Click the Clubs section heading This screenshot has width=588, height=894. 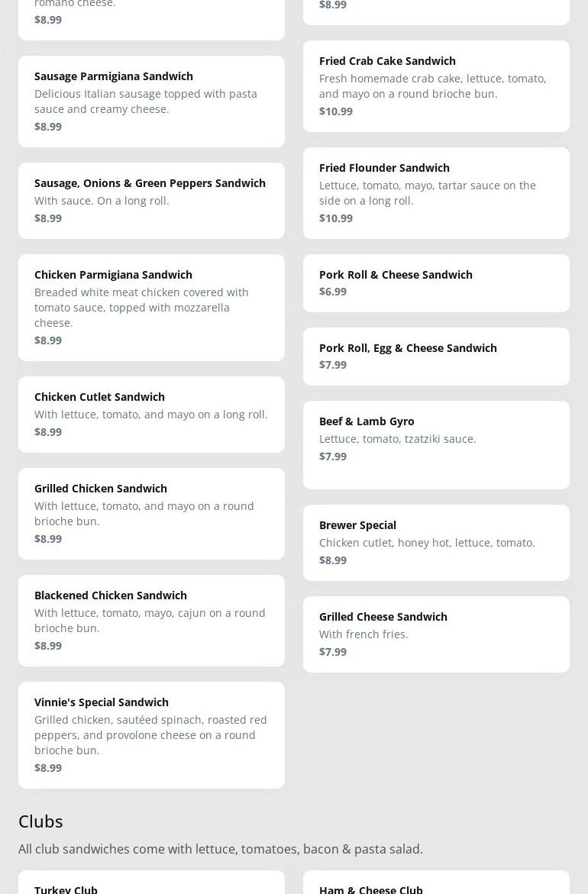coord(40,821)
